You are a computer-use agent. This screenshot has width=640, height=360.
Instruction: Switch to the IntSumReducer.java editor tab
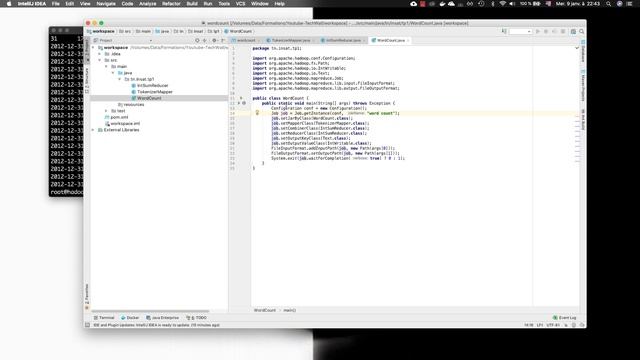(343, 40)
